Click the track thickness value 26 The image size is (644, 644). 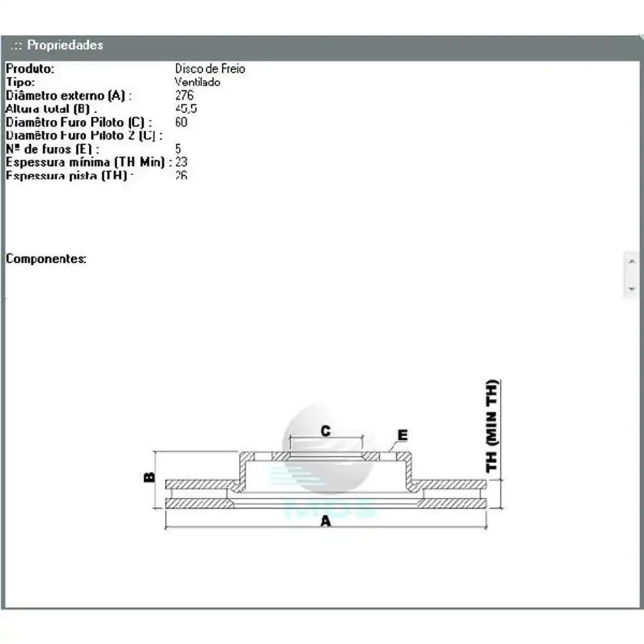click(181, 175)
